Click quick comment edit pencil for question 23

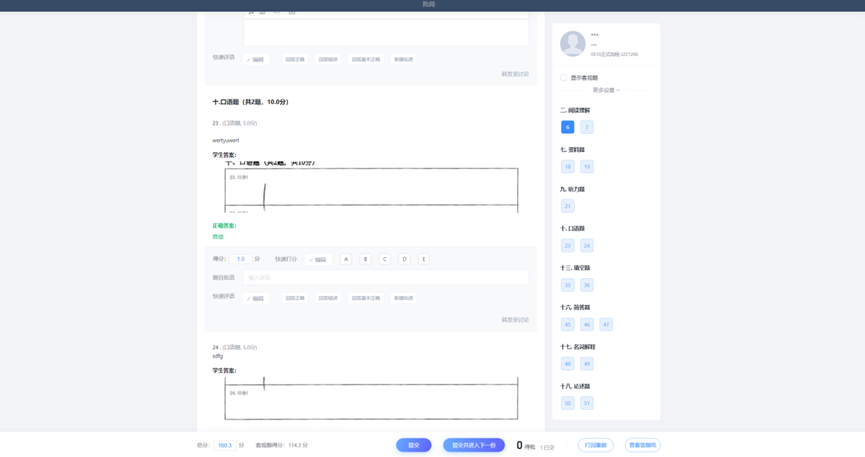(x=256, y=298)
